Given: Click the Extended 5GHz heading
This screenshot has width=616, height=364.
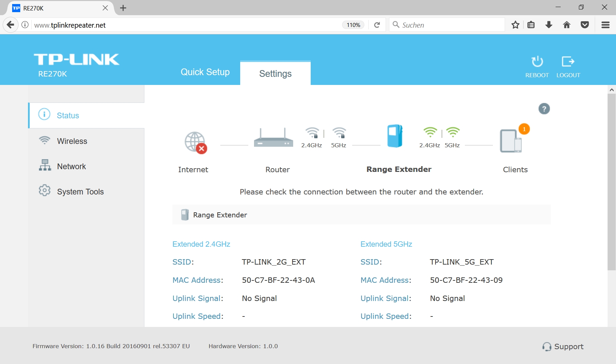Looking at the screenshot, I should click(386, 244).
